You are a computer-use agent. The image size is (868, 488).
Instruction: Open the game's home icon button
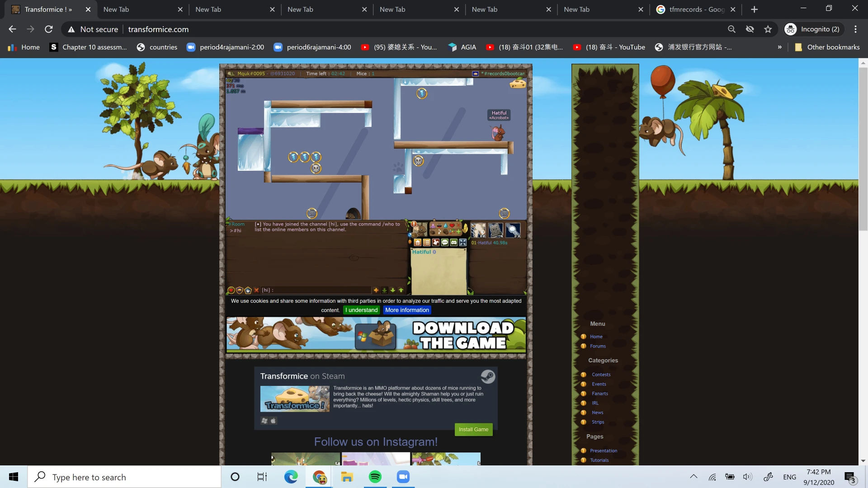pyautogui.click(x=418, y=243)
